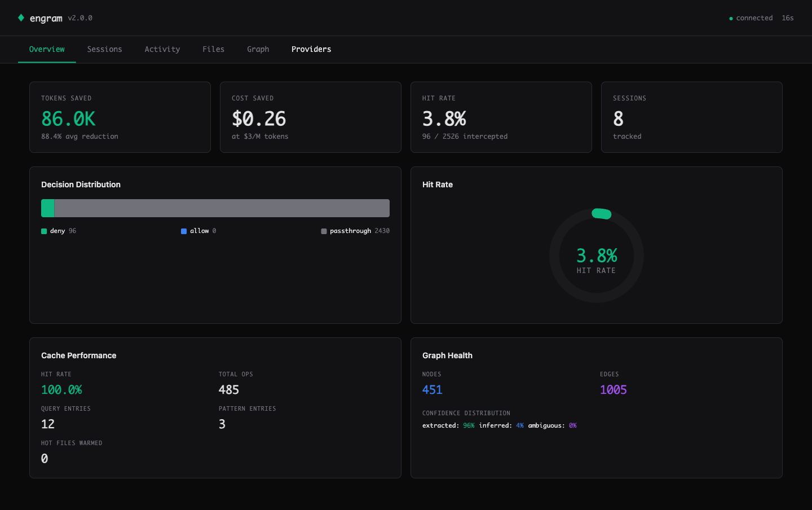The image size is (812, 510).
Task: Select the Cost Saved $0.26 card
Action: click(310, 117)
